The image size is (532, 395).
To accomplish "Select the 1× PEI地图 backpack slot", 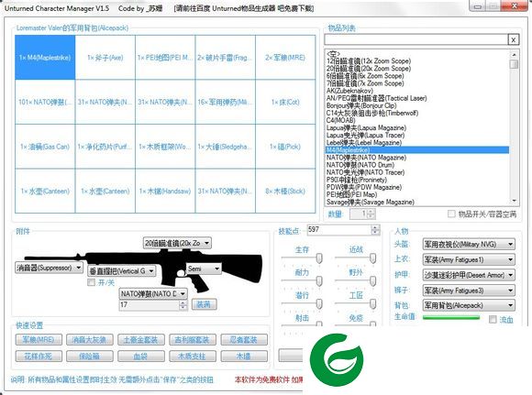I will tap(165, 58).
